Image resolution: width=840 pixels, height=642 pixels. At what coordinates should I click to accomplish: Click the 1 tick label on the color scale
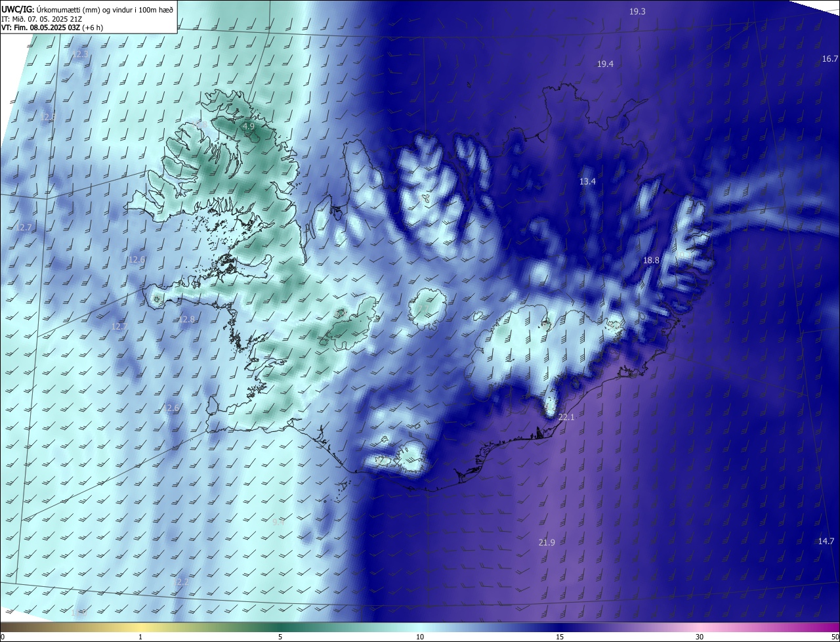pyautogui.click(x=140, y=637)
